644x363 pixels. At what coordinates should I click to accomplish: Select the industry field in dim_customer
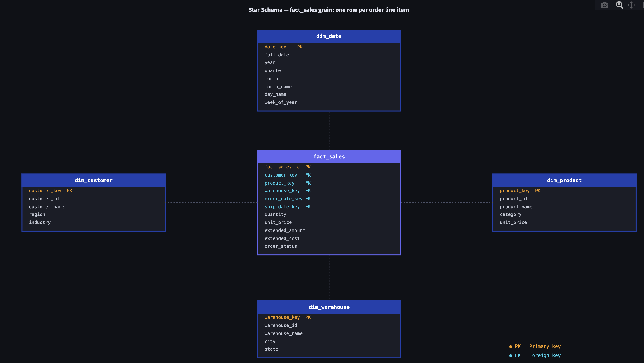click(x=40, y=222)
